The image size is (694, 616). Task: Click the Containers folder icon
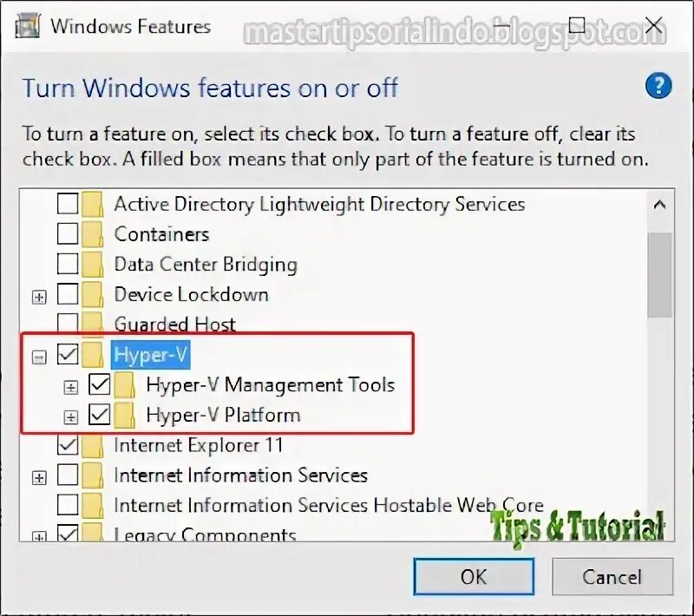point(93,234)
